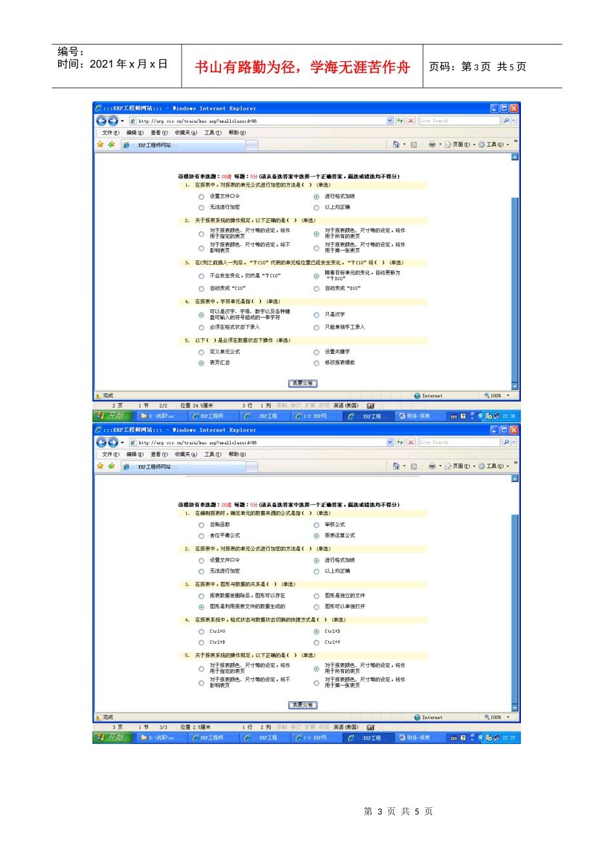Open the 查看(V) menu in upper browser
The image size is (614, 868).
(159, 133)
